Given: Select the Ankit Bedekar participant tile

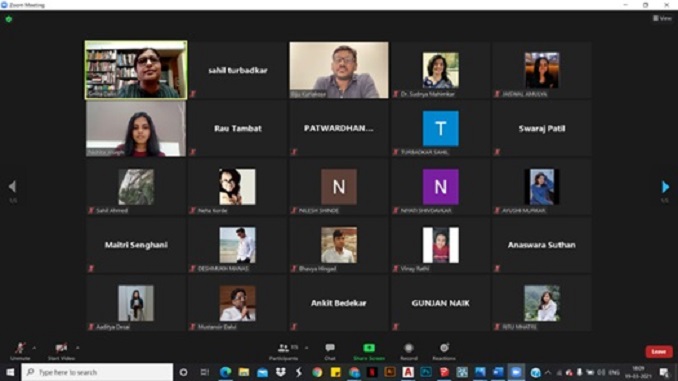Looking at the screenshot, I should click(339, 303).
